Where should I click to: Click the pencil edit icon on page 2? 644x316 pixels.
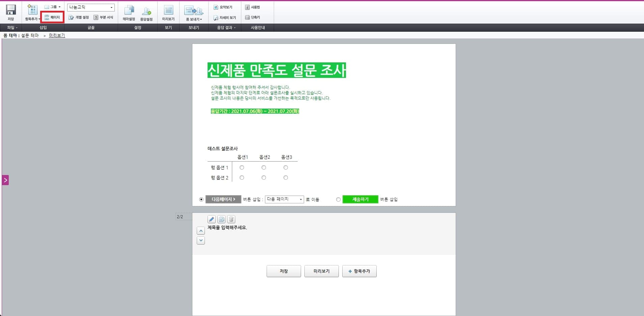[211, 219]
